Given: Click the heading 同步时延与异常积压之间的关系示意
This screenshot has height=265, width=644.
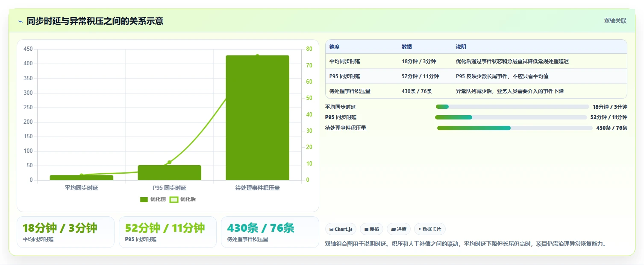Looking at the screenshot, I should tap(95, 21).
